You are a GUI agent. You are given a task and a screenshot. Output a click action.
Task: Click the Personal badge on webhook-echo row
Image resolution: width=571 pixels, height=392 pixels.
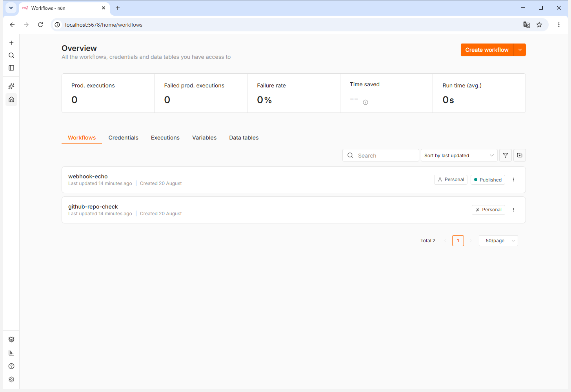click(x=451, y=180)
